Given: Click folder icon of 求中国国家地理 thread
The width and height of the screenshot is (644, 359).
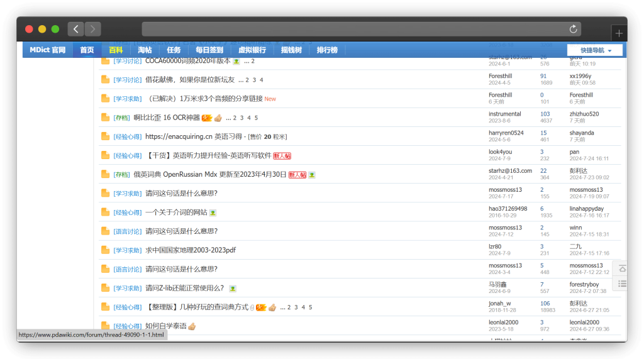Looking at the screenshot, I should coord(105,250).
